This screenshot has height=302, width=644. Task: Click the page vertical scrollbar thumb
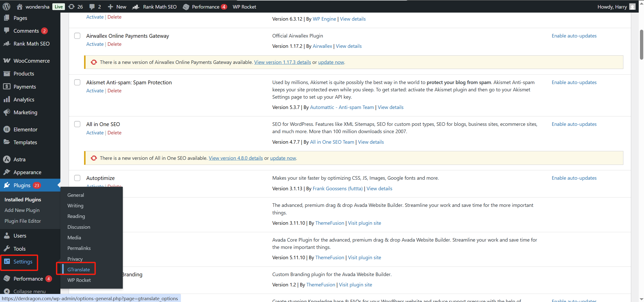(x=641, y=45)
